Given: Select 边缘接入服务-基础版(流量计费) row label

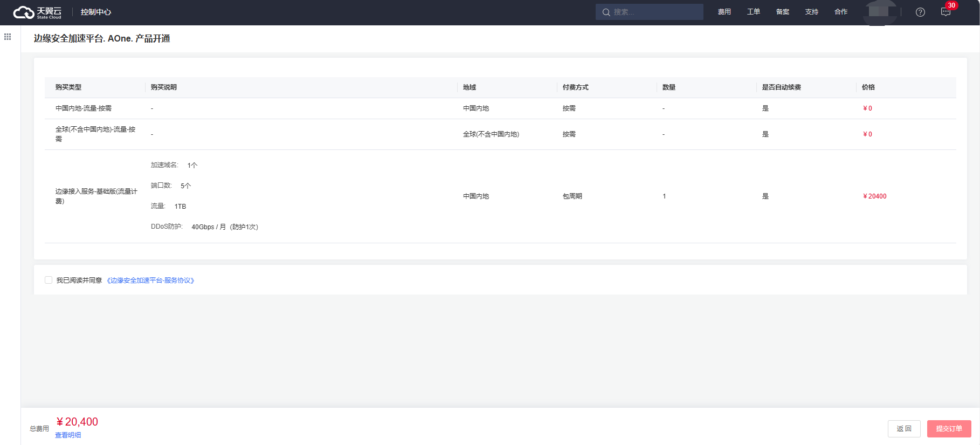Looking at the screenshot, I should coord(96,196).
